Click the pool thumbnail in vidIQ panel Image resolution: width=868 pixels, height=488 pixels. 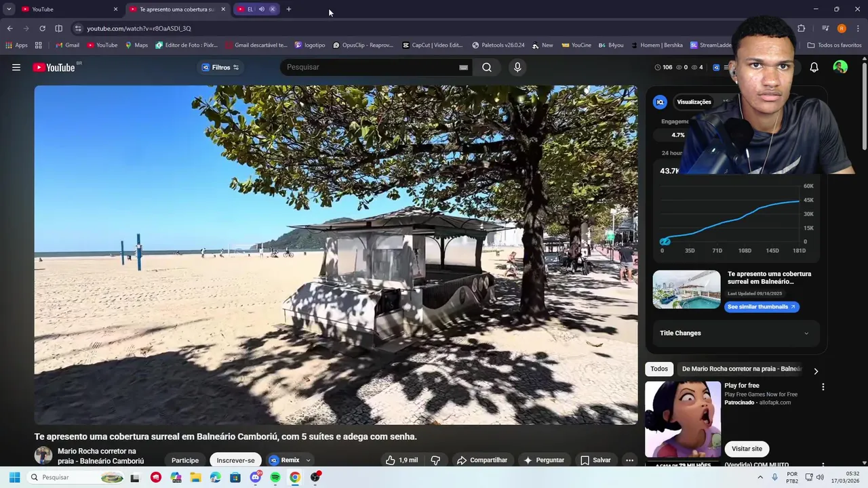point(686,289)
